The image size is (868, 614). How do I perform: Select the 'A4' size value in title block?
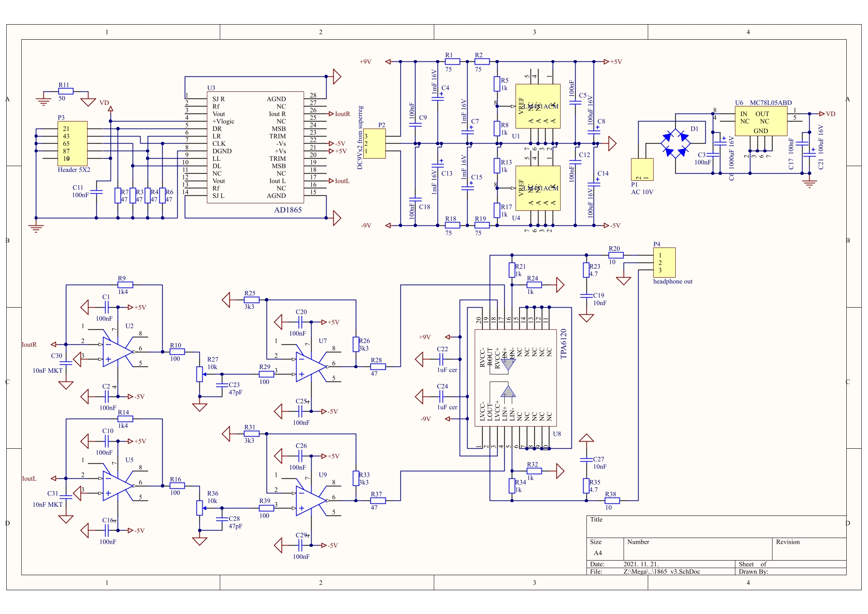pos(598,553)
